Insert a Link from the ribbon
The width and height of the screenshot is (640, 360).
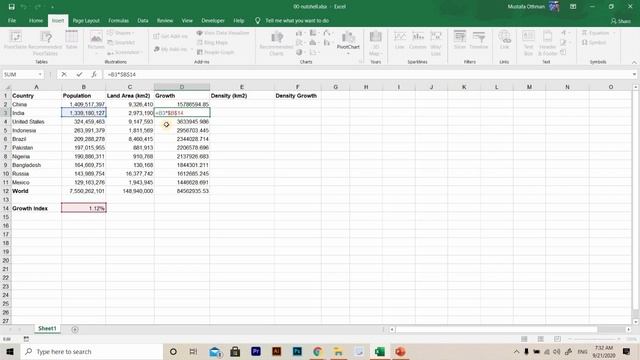click(504, 40)
